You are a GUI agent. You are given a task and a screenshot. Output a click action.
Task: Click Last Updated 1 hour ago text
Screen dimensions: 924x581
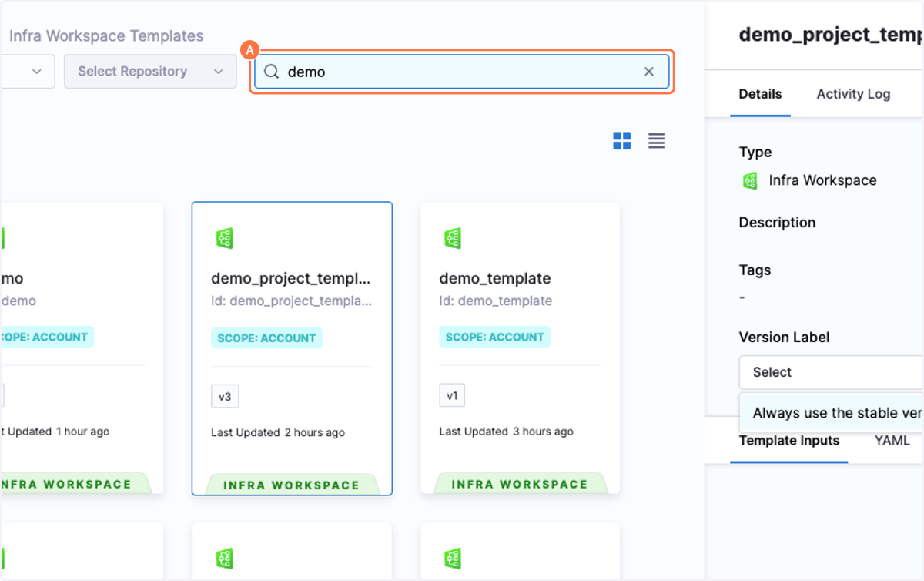pyautogui.click(x=55, y=432)
